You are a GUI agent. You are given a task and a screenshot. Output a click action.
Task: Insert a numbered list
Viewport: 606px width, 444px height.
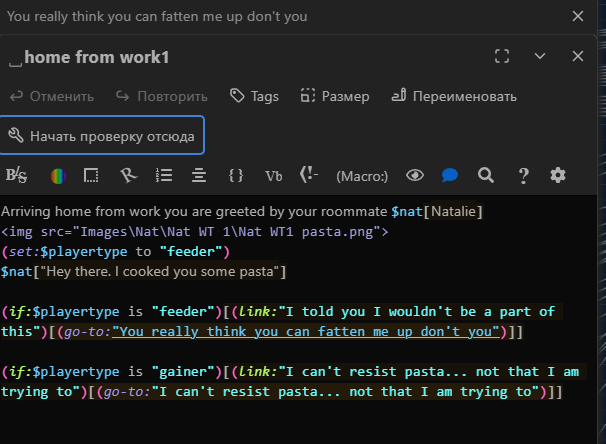(164, 176)
